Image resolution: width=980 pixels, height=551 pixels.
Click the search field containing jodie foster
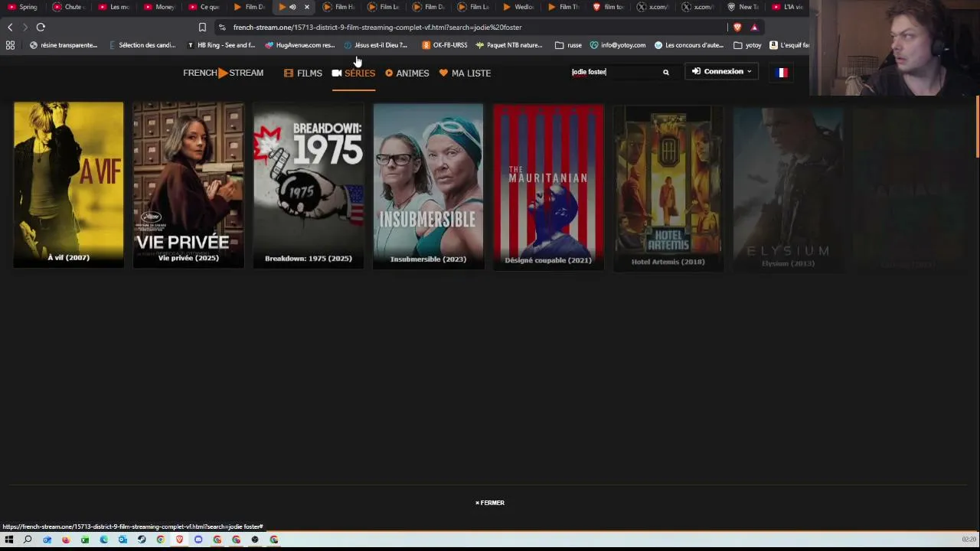click(x=614, y=72)
